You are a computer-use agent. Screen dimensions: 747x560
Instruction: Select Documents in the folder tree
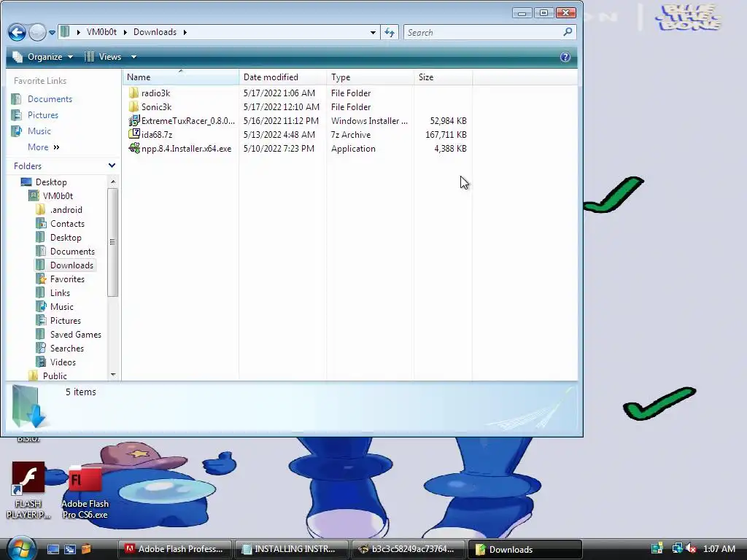pyautogui.click(x=72, y=251)
